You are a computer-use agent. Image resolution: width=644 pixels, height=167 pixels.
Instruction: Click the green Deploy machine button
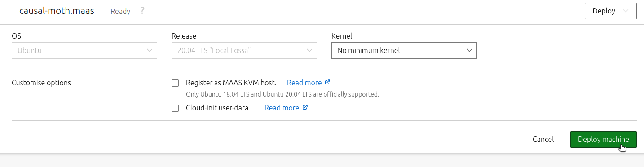[x=604, y=139]
